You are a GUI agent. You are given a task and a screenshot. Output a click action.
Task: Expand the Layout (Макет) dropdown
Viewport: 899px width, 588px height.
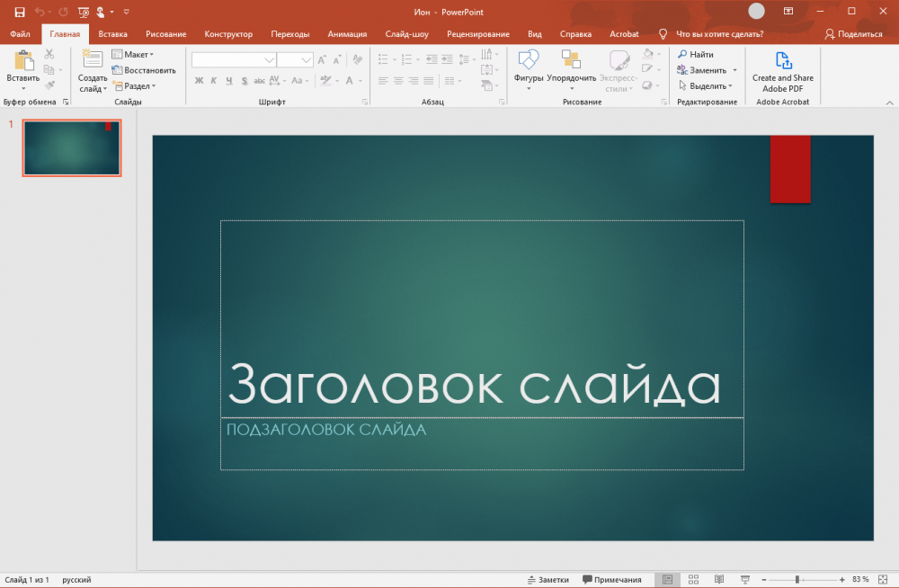(x=132, y=55)
